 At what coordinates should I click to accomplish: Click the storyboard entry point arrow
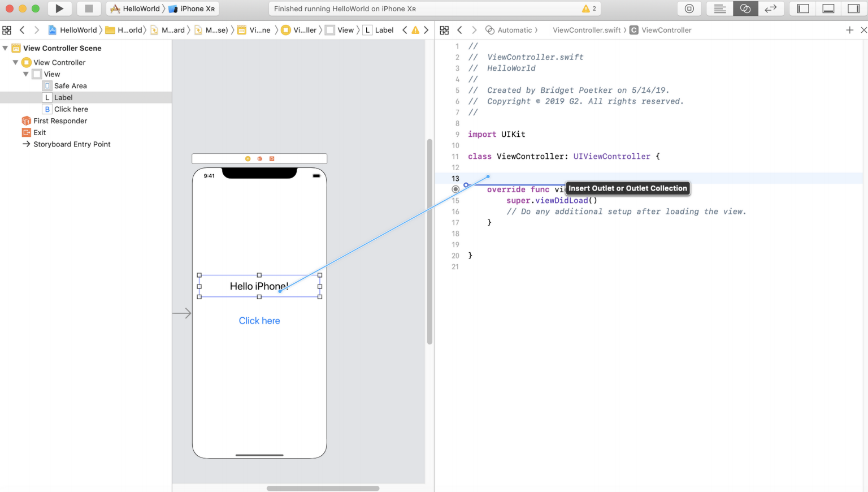182,313
